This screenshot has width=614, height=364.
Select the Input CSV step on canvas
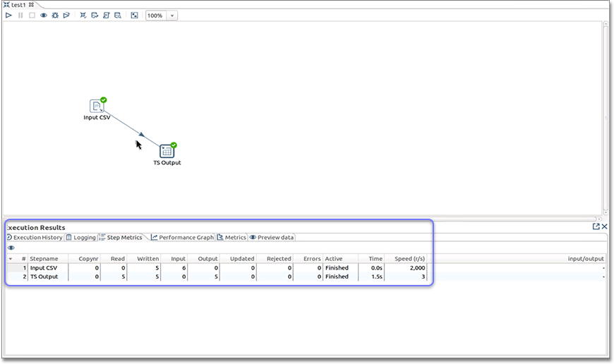(97, 106)
